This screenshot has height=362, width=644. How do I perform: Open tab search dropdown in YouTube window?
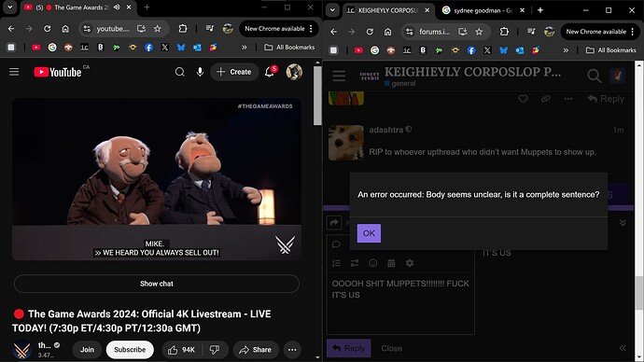10,7
